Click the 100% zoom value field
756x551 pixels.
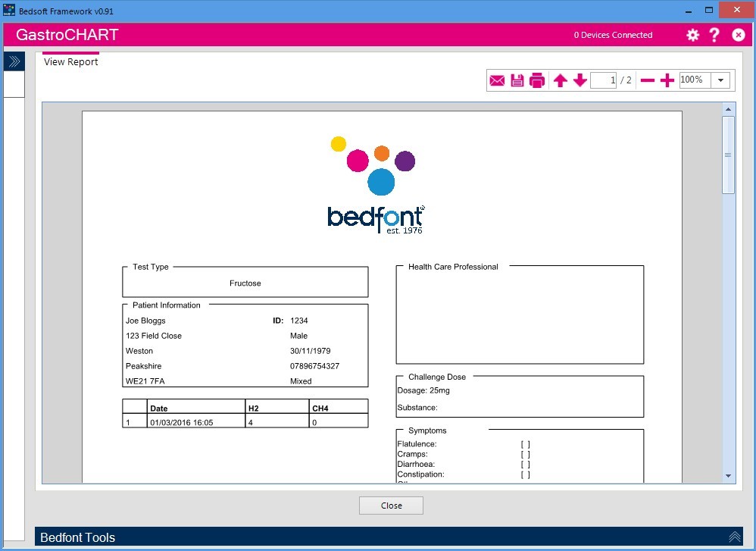[695, 80]
